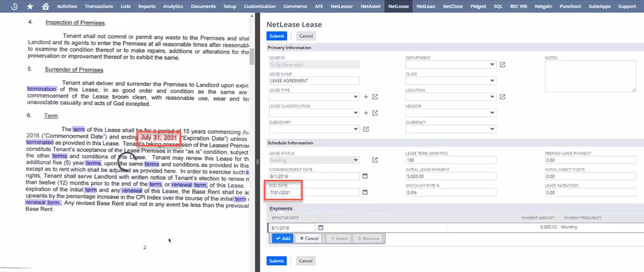Open the Setup menu

pyautogui.click(x=230, y=6)
